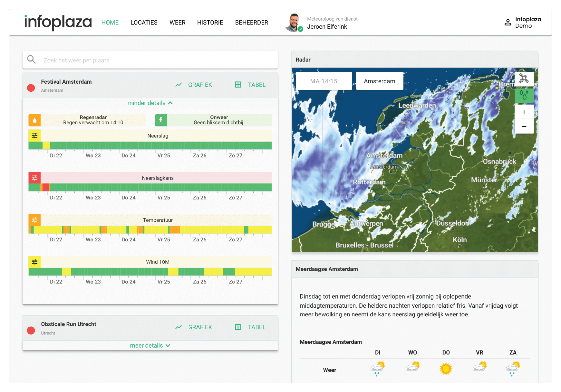
Task: Open Neerslag settings sliders icon
Action: [x=34, y=135]
